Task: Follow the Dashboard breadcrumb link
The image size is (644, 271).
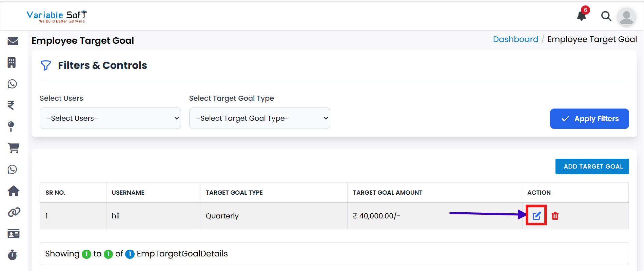Action: click(515, 39)
